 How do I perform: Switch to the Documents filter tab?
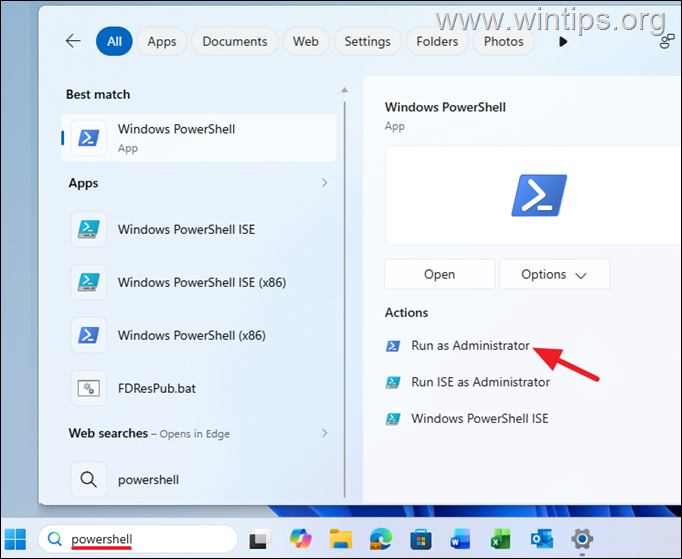pyautogui.click(x=235, y=41)
